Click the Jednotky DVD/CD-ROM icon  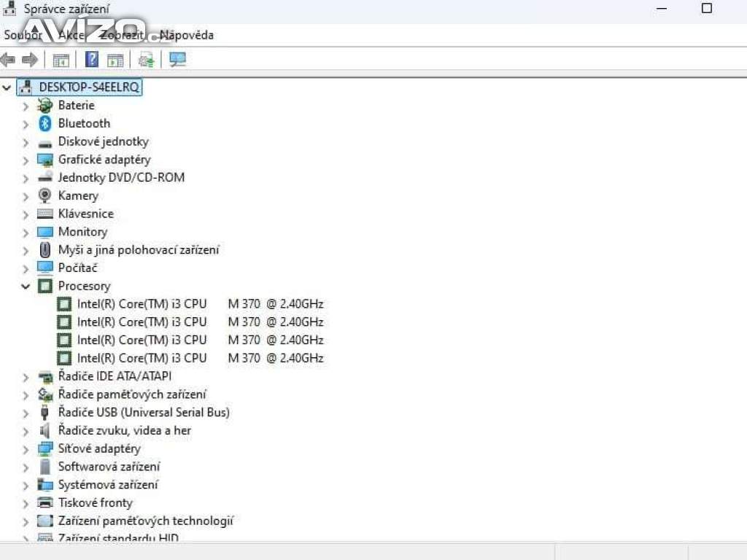tap(44, 178)
